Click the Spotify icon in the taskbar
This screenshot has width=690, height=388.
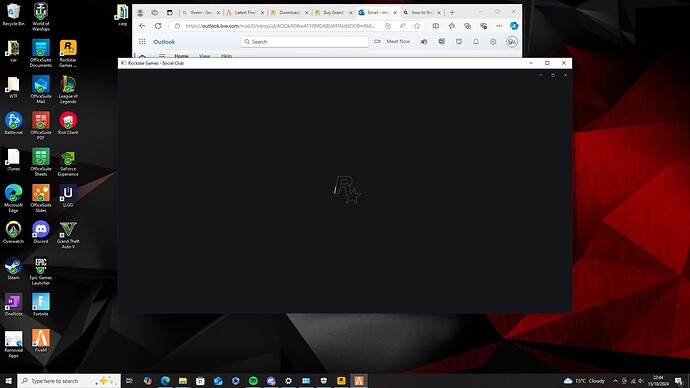click(253, 381)
